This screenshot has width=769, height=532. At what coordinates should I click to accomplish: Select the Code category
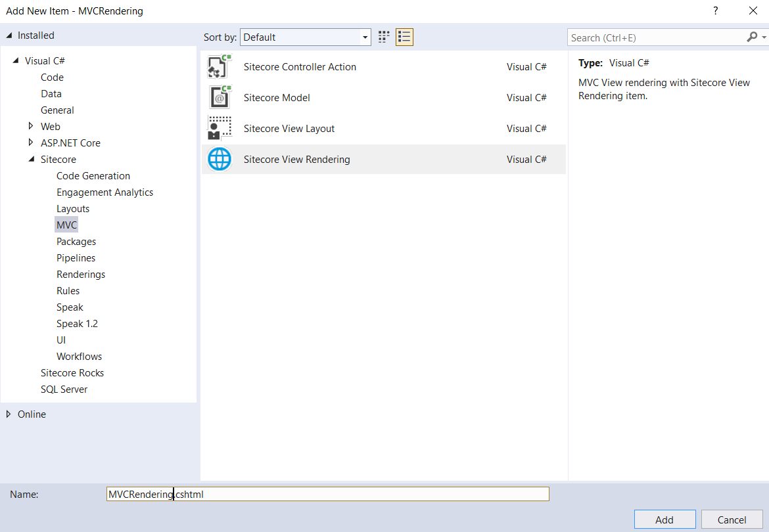pos(52,78)
